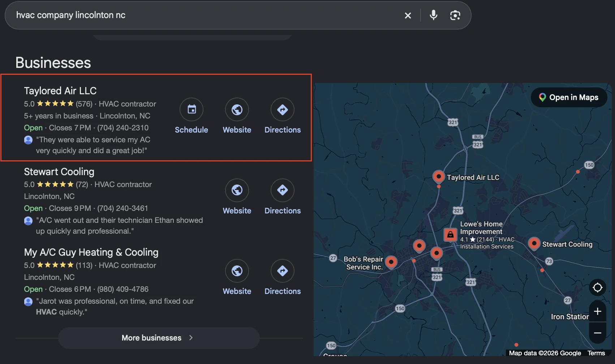The width and height of the screenshot is (615, 364).
Task: Clear the search box with the X icon
Action: (408, 16)
